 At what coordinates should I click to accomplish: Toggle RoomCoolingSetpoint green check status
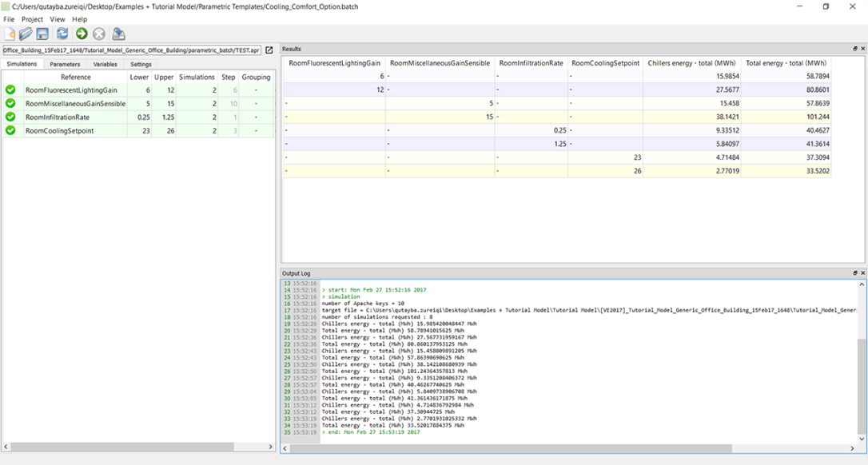pyautogui.click(x=10, y=131)
